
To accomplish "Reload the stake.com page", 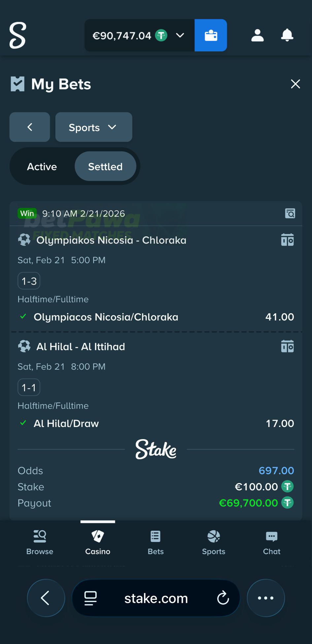I will (223, 598).
